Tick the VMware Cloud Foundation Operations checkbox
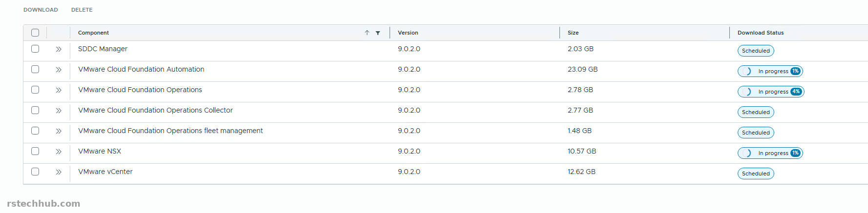 [x=35, y=90]
